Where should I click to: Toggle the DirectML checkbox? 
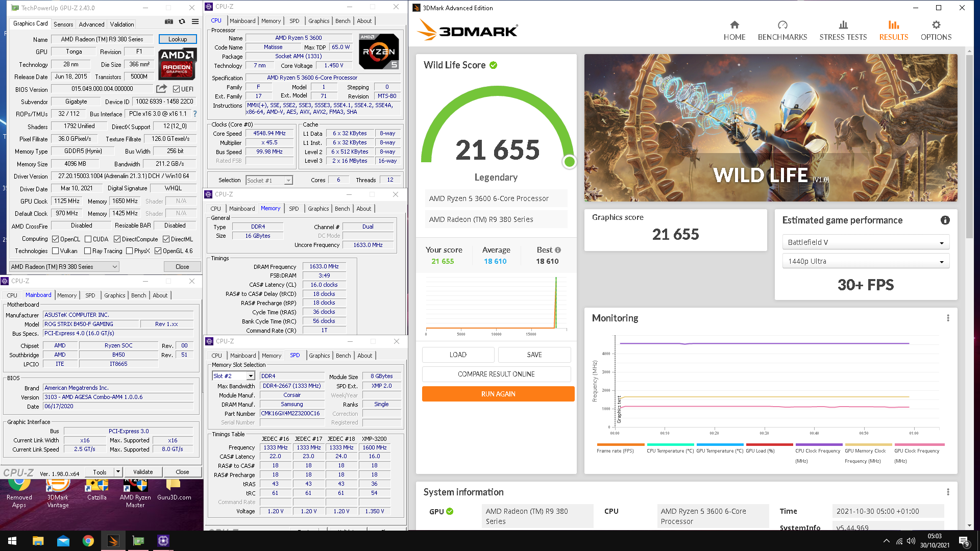[166, 239]
